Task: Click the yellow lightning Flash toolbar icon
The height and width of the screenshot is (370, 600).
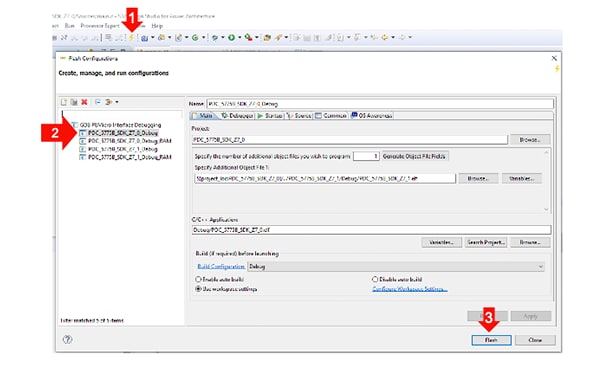Action: [131, 37]
